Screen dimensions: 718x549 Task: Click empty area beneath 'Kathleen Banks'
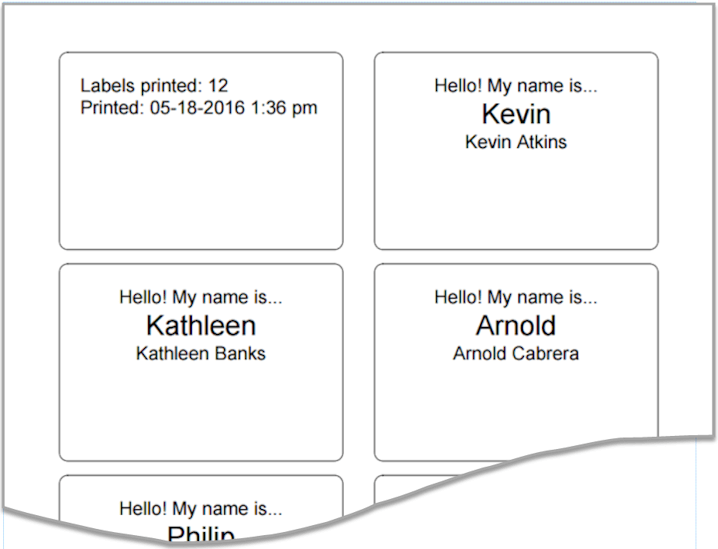click(200, 410)
